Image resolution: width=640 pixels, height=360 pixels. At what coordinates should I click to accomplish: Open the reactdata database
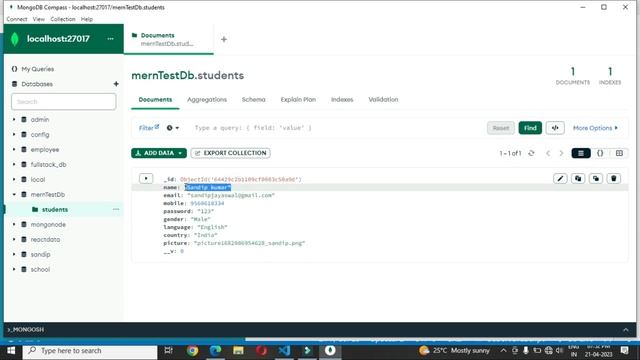[45, 239]
